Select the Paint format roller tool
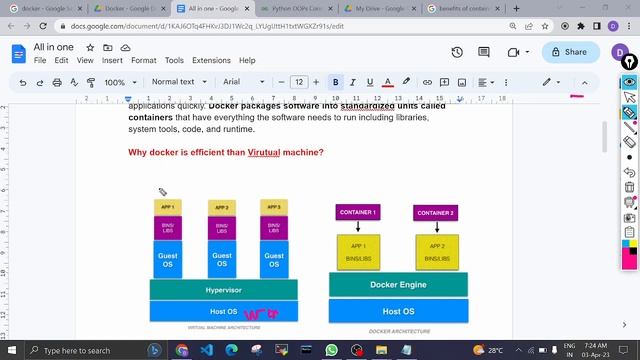 pyautogui.click(x=91, y=83)
